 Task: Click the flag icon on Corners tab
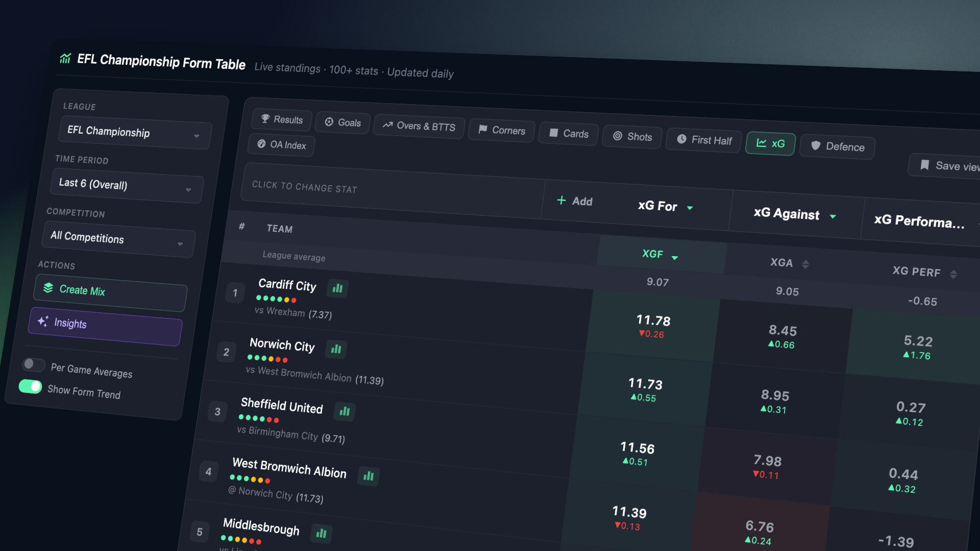(x=482, y=129)
